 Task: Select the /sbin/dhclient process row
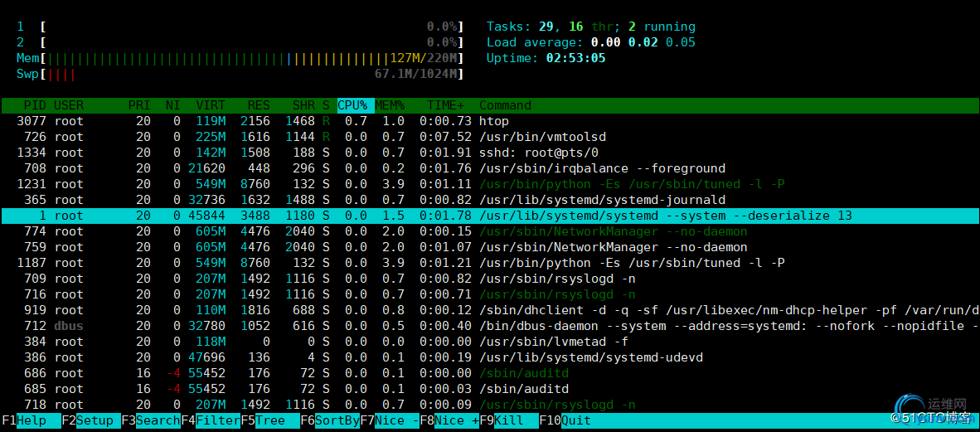(x=490, y=310)
